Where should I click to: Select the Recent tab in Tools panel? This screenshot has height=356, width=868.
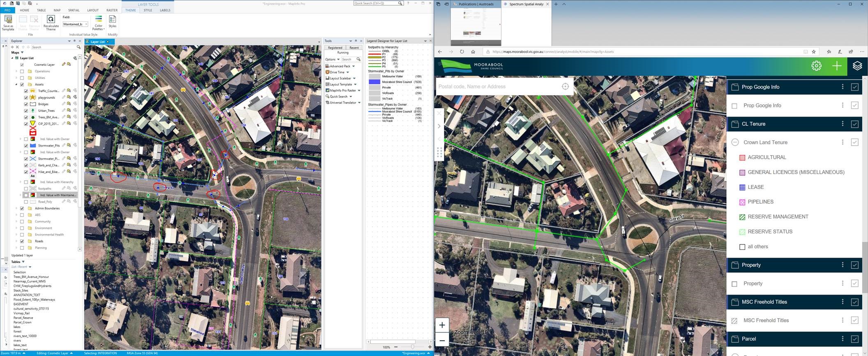[354, 48]
